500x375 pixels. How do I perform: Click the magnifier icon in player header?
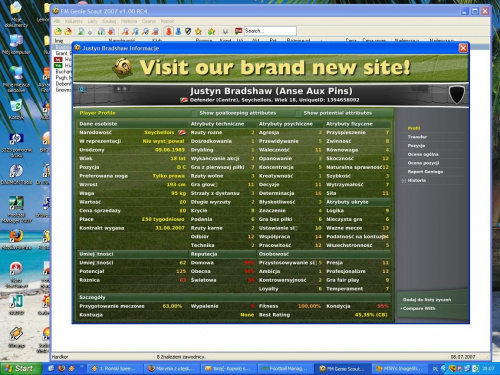tap(82, 89)
